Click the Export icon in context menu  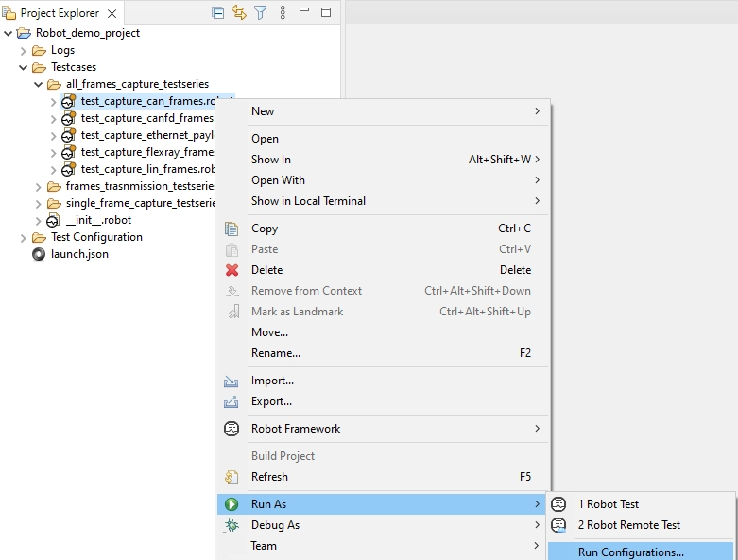click(x=232, y=401)
